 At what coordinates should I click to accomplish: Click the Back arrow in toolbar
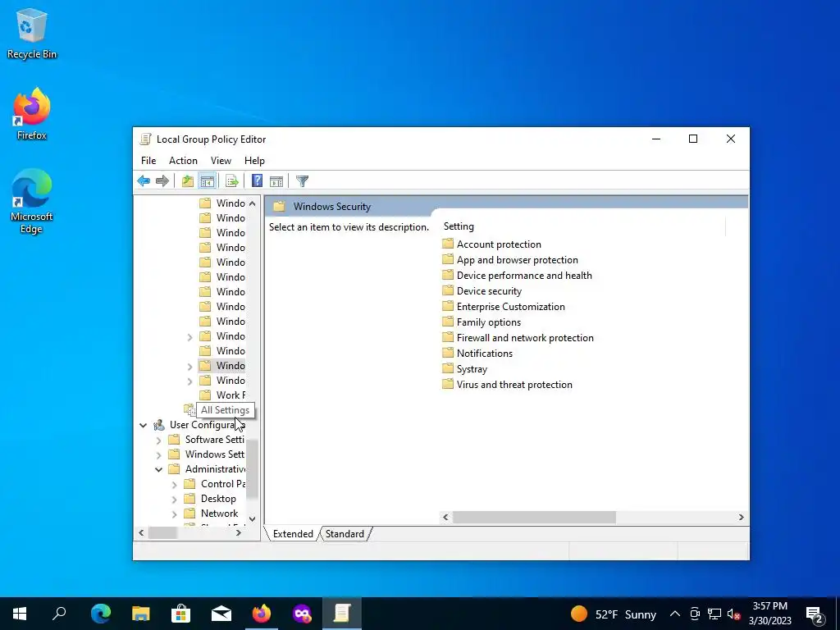[x=144, y=181]
